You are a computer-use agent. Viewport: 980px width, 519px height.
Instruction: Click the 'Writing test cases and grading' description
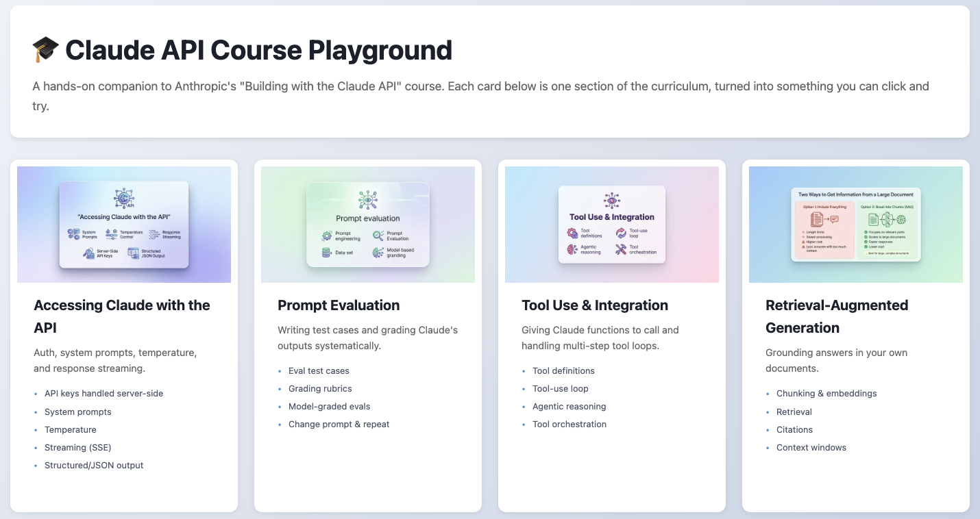(x=367, y=338)
